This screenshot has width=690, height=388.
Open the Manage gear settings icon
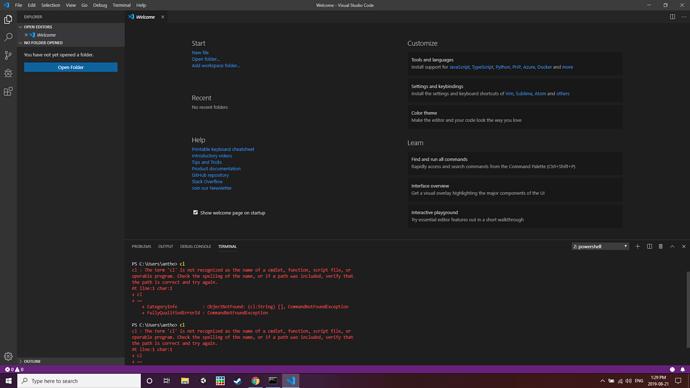(x=8, y=356)
